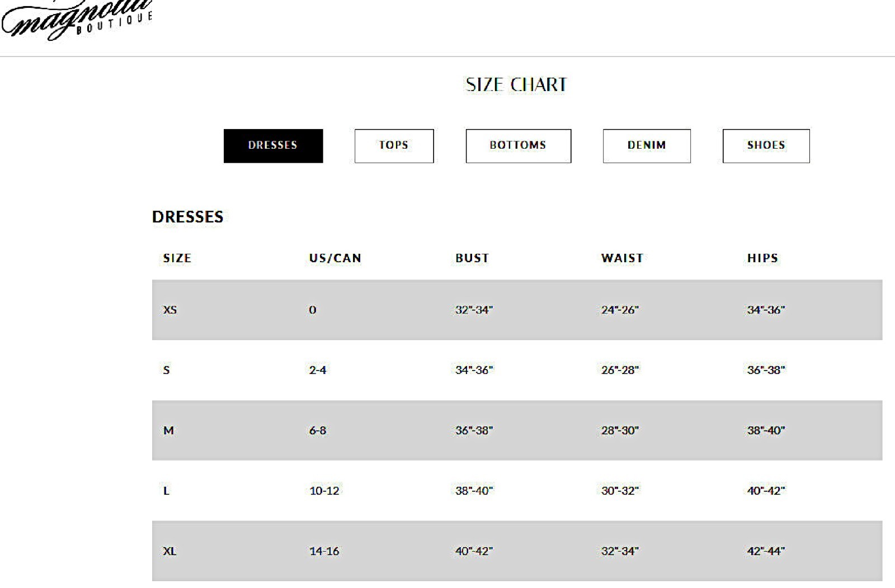The width and height of the screenshot is (895, 588).
Task: Click the WAIST column header
Action: (x=622, y=258)
